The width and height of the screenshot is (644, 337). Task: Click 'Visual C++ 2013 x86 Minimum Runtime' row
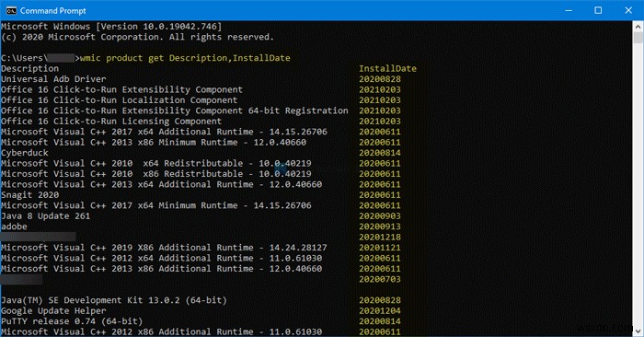point(154,142)
